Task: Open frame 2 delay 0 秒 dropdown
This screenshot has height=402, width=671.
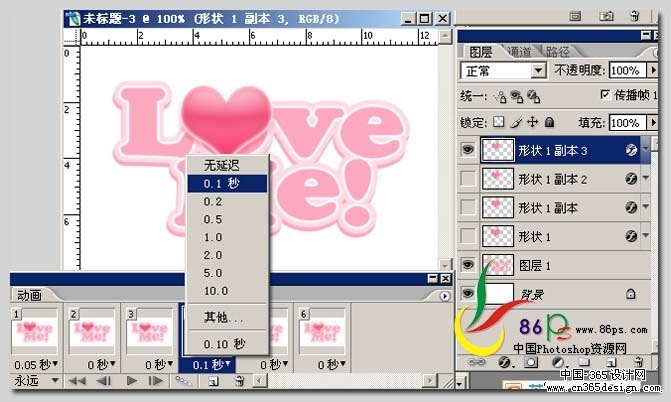Action: pos(101,365)
